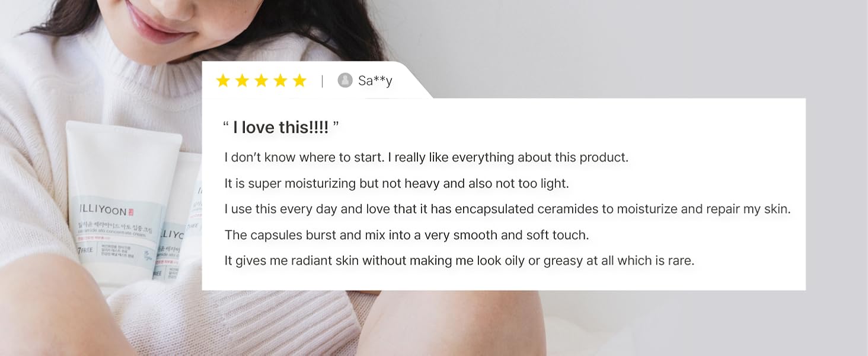Screen dimensions: 868x356
Task: Select the third yellow rating star
Action: [261, 81]
